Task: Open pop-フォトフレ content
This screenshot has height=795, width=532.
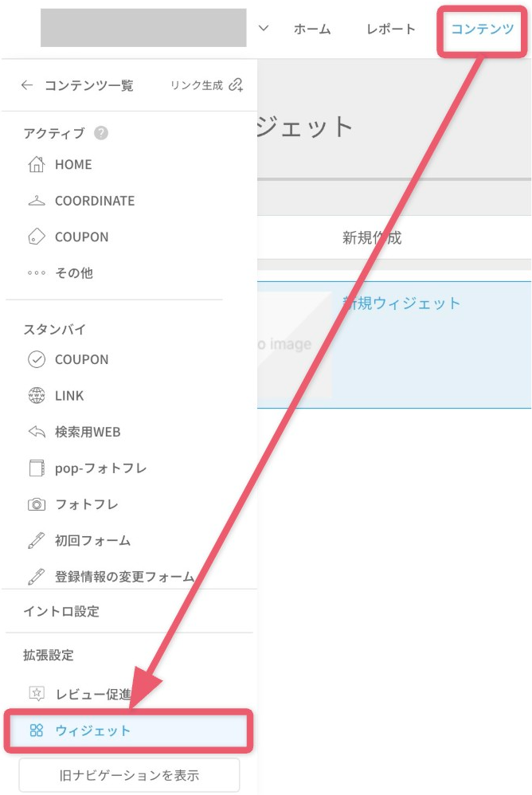Action: click(101, 468)
